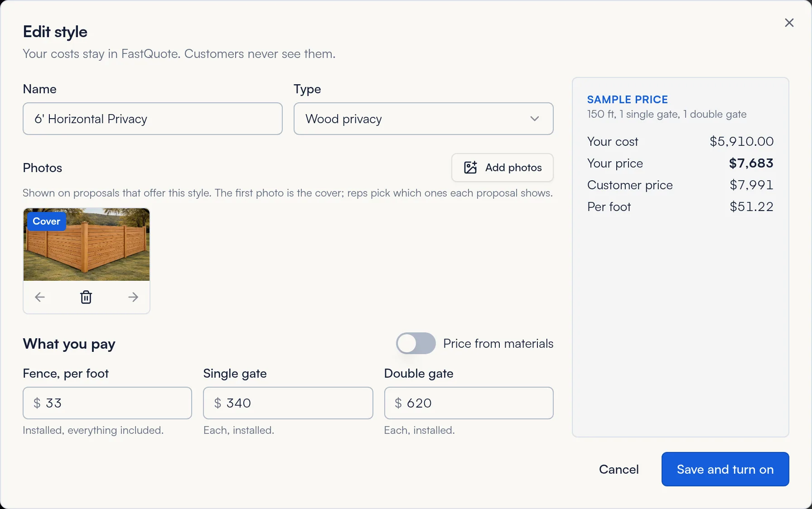Click 'Installed, everything included.' hint text

[93, 430]
